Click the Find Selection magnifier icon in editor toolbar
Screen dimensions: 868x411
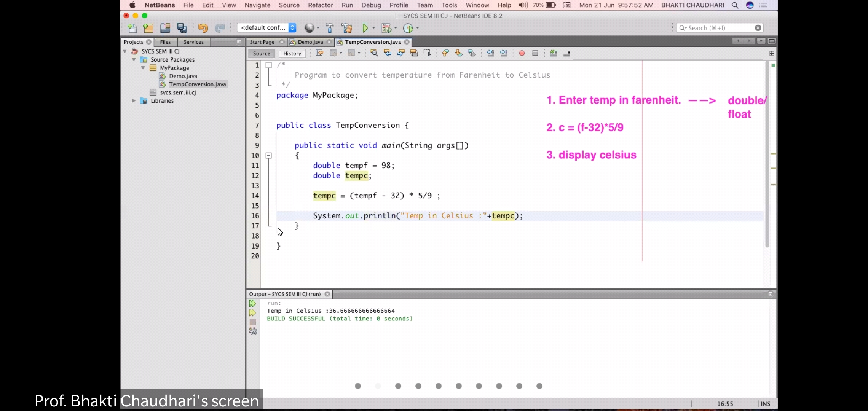(374, 53)
